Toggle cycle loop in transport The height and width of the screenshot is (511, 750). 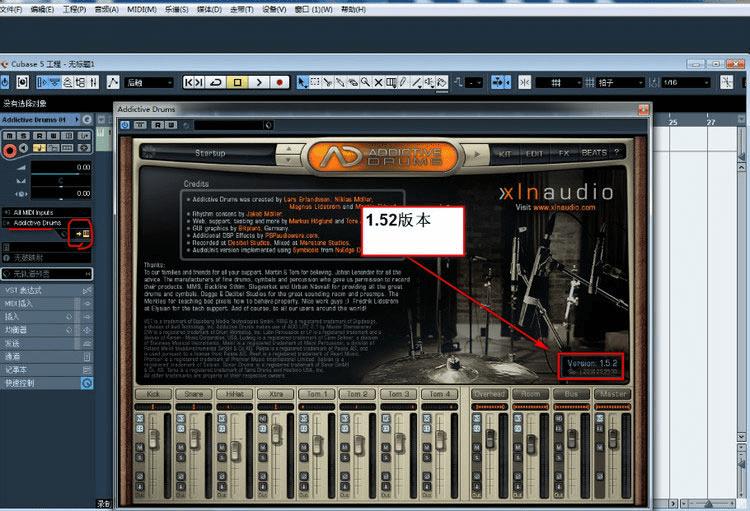coord(216,83)
